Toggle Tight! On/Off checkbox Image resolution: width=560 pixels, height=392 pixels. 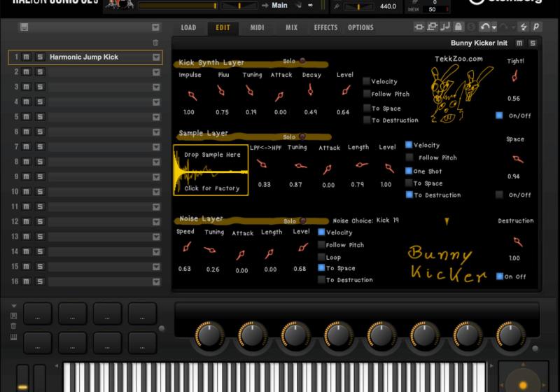(499, 115)
